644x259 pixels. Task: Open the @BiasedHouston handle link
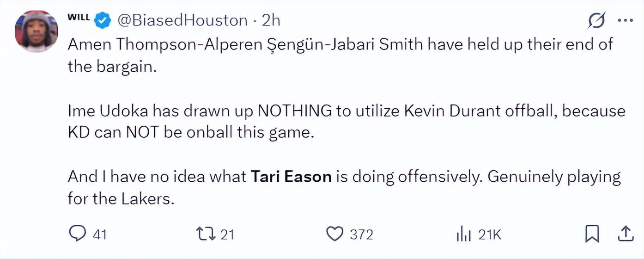tap(182, 20)
